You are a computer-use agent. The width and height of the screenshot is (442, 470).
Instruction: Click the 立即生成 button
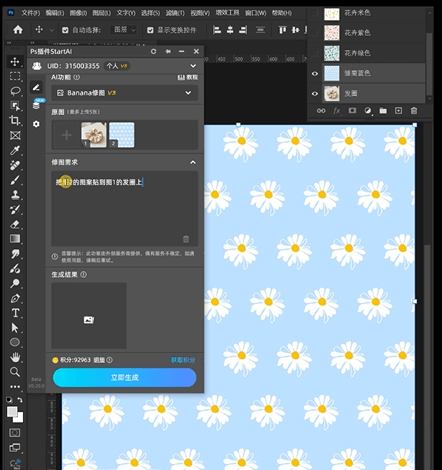pyautogui.click(x=125, y=378)
